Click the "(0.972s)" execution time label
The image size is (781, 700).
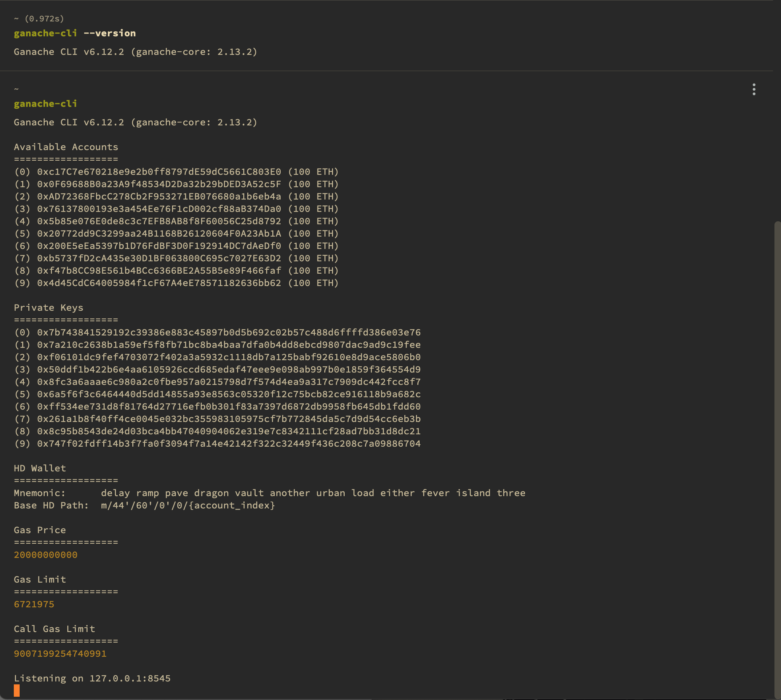(44, 19)
